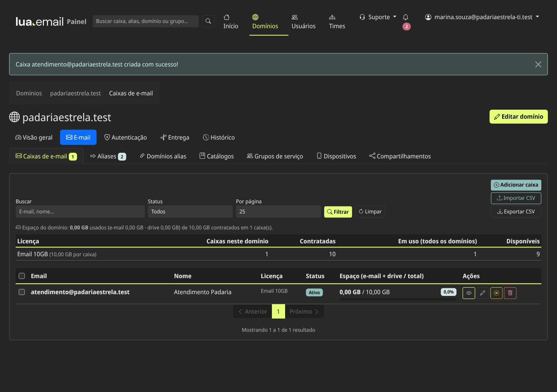This screenshot has width=557, height=392.
Task: Click the padariaestrela.test breadcrumb link
Action: (76, 93)
